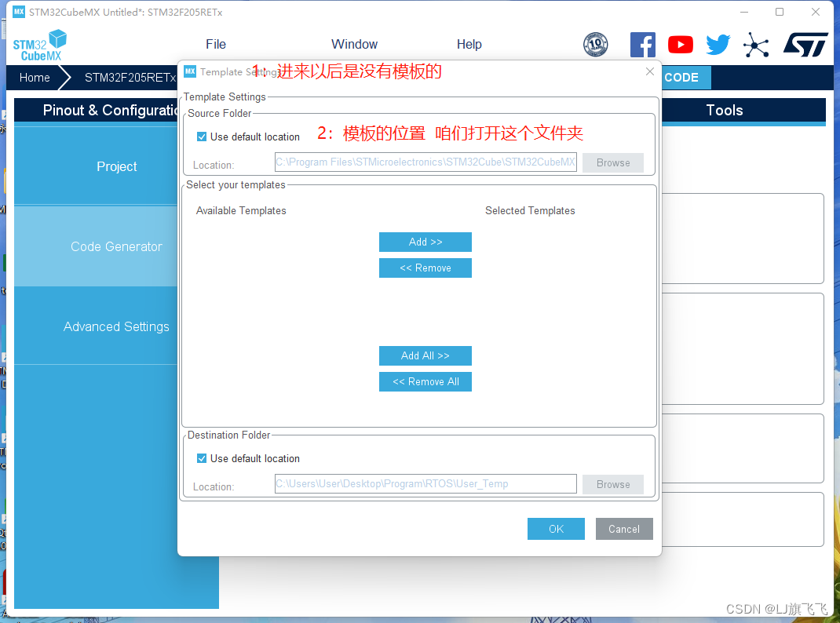Click the << Remove button
The height and width of the screenshot is (623, 840).
(425, 268)
